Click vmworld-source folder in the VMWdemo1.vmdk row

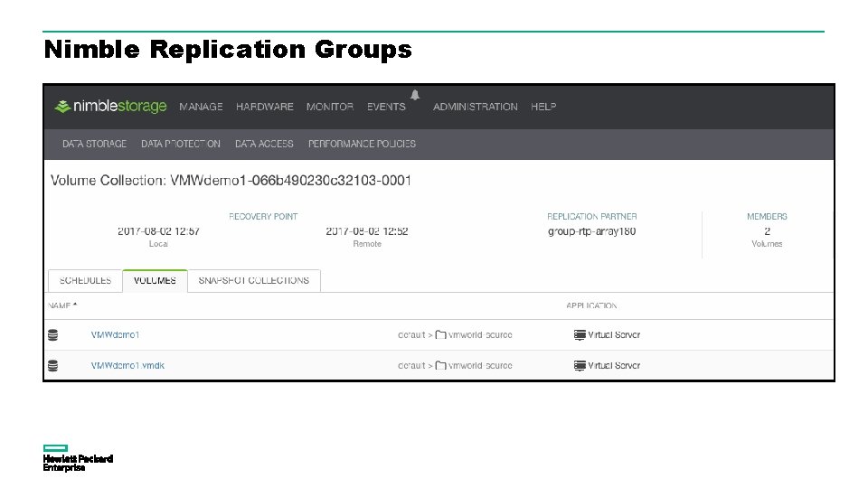pyautogui.click(x=480, y=366)
